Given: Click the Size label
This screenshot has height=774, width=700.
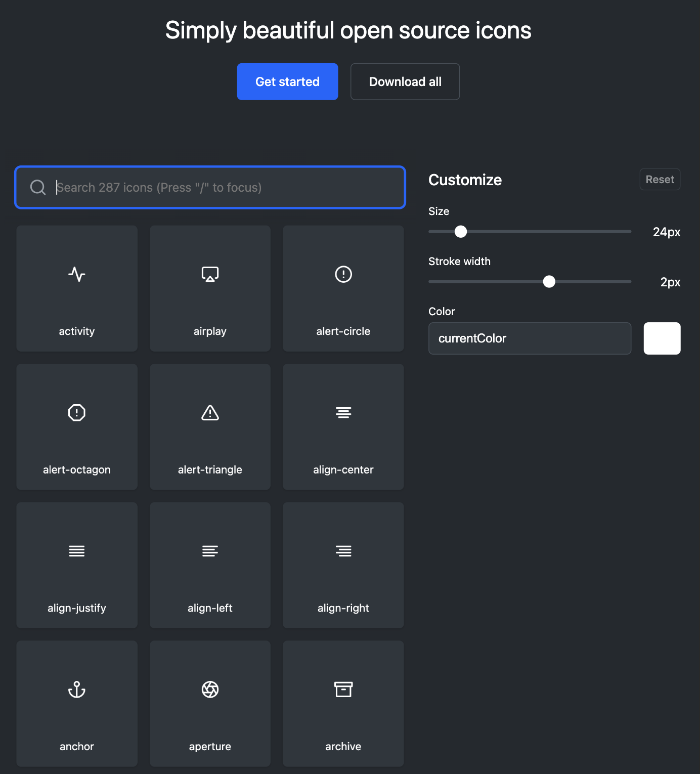Looking at the screenshot, I should 439,211.
